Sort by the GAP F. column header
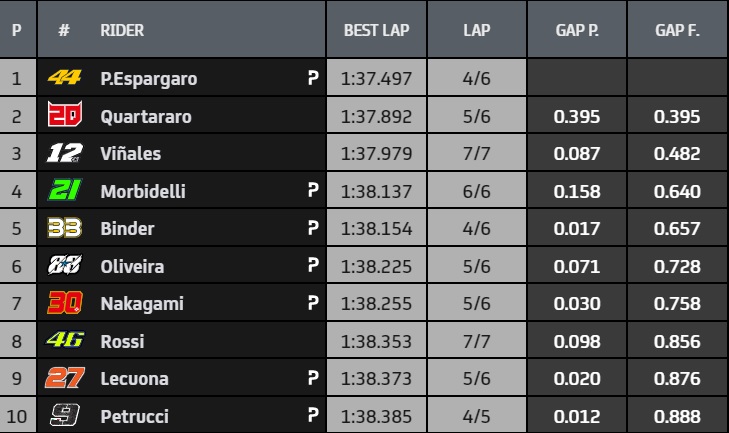 tap(677, 30)
